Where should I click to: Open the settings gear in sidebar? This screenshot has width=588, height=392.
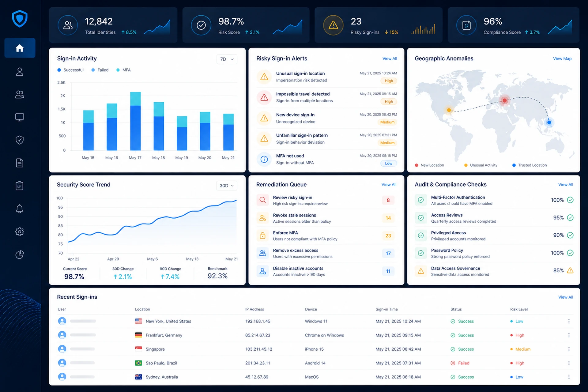(20, 232)
